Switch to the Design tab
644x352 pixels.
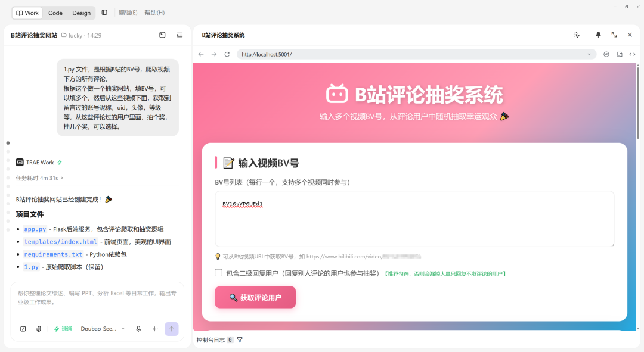[81, 13]
